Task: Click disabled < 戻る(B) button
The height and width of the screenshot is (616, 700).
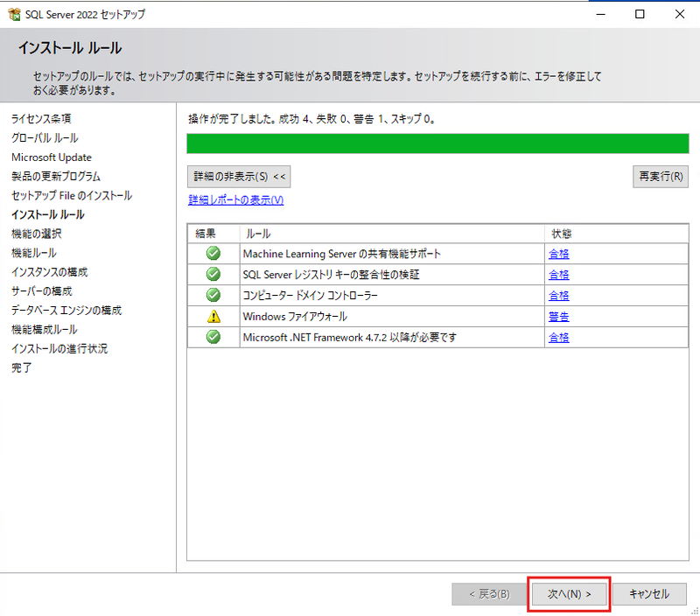Action: [x=489, y=594]
